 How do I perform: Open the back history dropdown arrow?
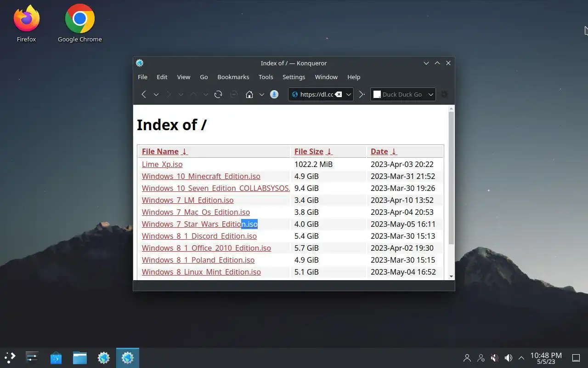click(x=156, y=94)
